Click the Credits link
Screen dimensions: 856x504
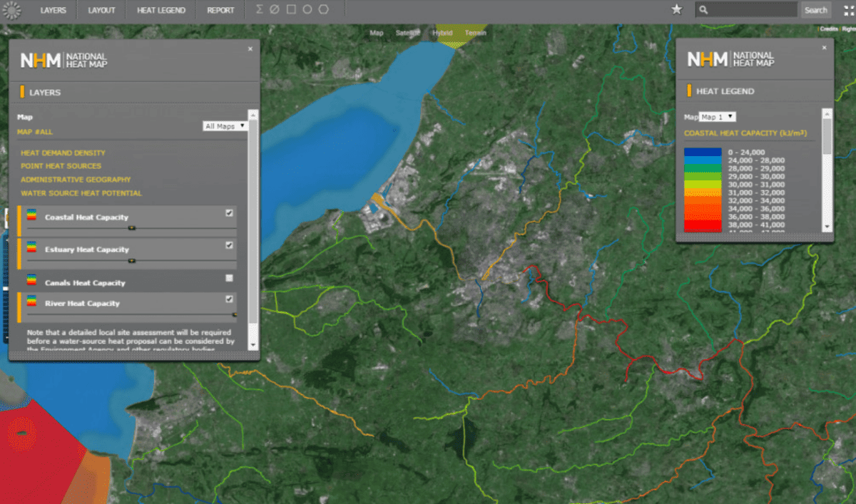tap(828, 29)
